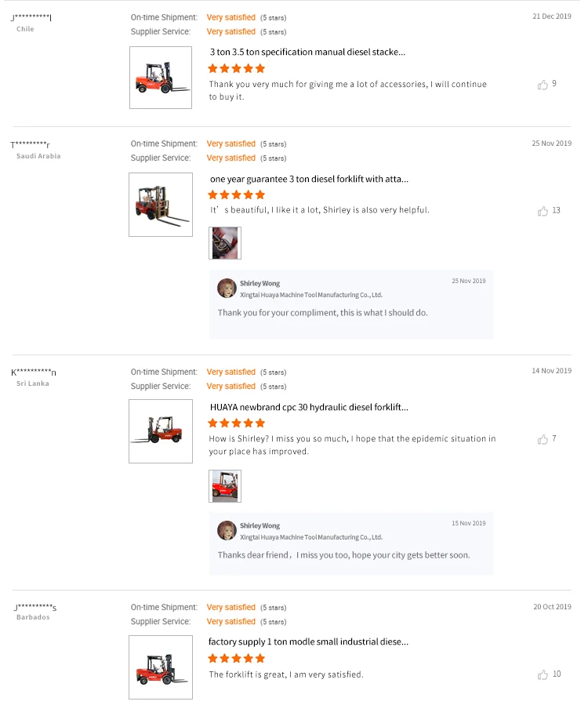The width and height of the screenshot is (588, 705).
Task: Like the Sri Lanka buyer's review
Action: (x=543, y=439)
